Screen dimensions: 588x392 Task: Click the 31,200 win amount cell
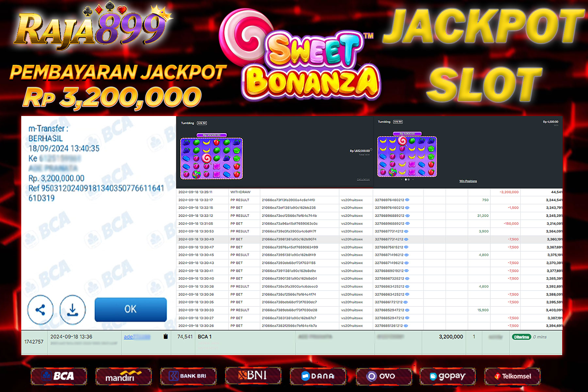tap(483, 216)
